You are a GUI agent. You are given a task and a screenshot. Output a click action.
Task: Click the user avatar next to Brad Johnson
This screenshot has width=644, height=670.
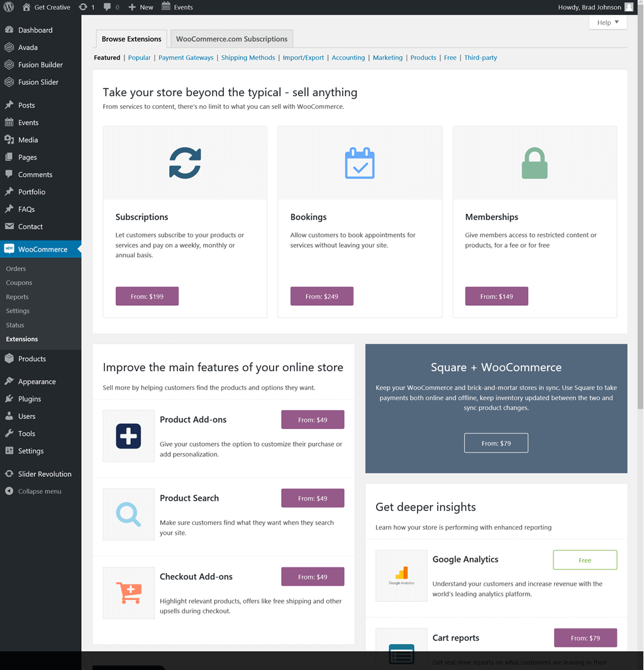[629, 7]
